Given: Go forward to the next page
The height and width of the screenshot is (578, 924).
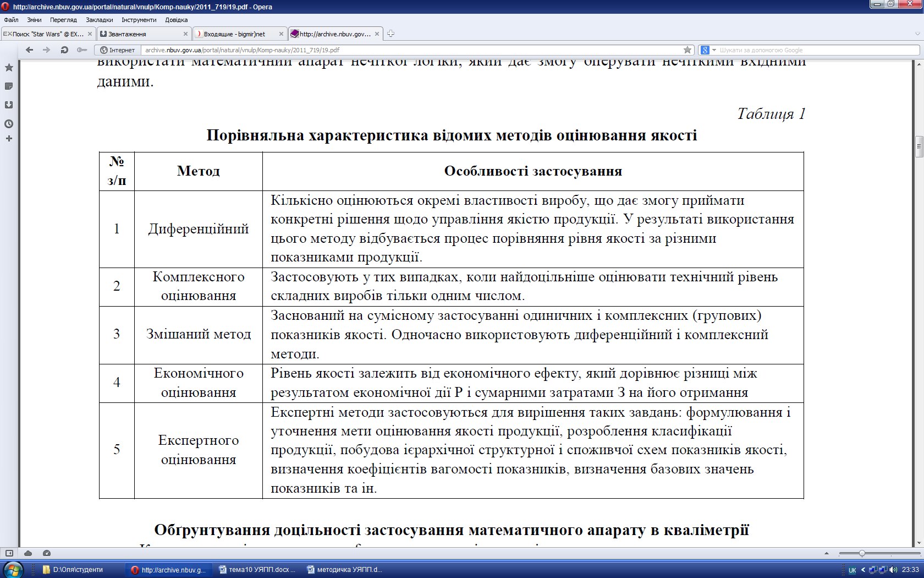Looking at the screenshot, I should (x=47, y=50).
